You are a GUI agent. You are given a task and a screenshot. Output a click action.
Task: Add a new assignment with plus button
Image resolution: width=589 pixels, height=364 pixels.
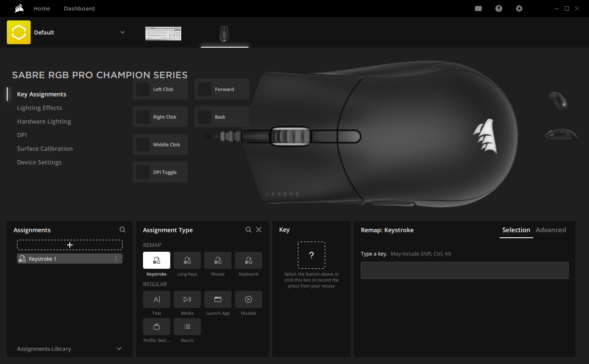pos(70,245)
